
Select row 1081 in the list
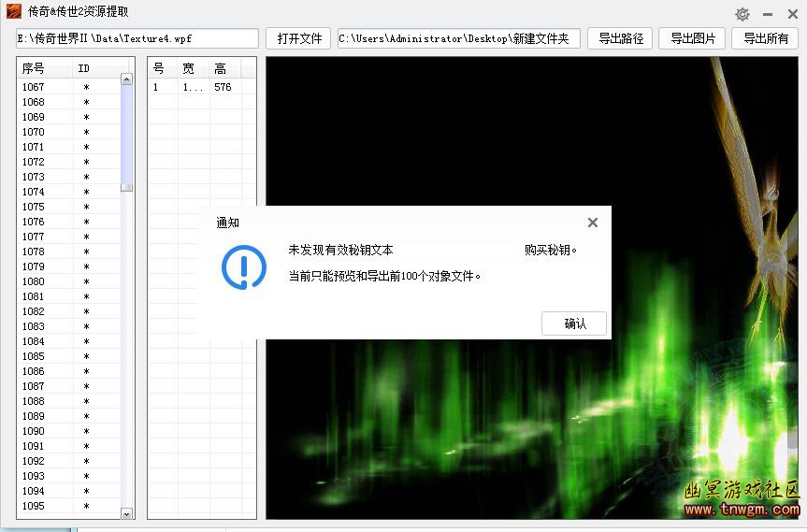pos(68,295)
